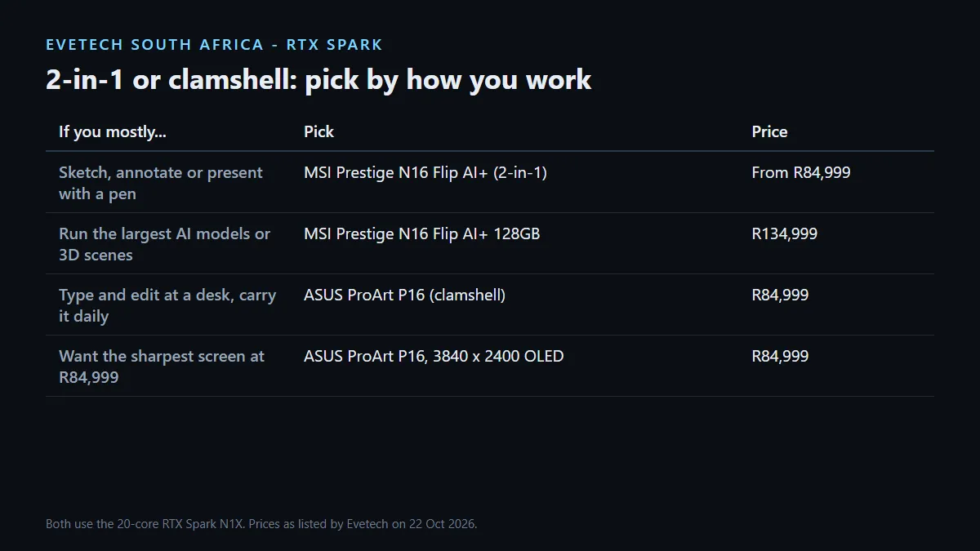Click the 'RTX SPARK' text in the header
The width and height of the screenshot is (980, 551).
click(335, 45)
